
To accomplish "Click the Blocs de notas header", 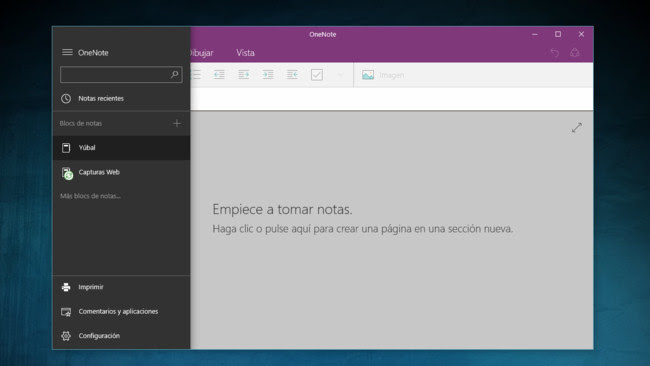I will coord(80,123).
